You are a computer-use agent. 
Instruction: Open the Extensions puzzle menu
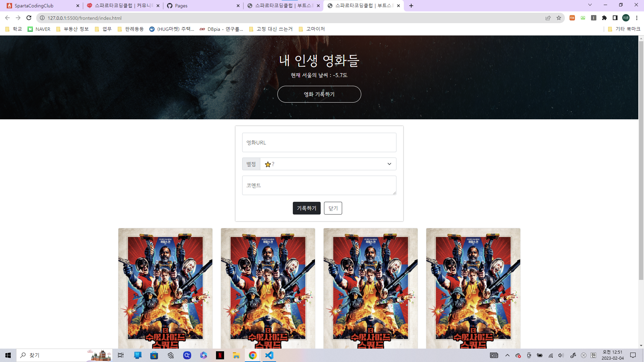click(x=604, y=18)
